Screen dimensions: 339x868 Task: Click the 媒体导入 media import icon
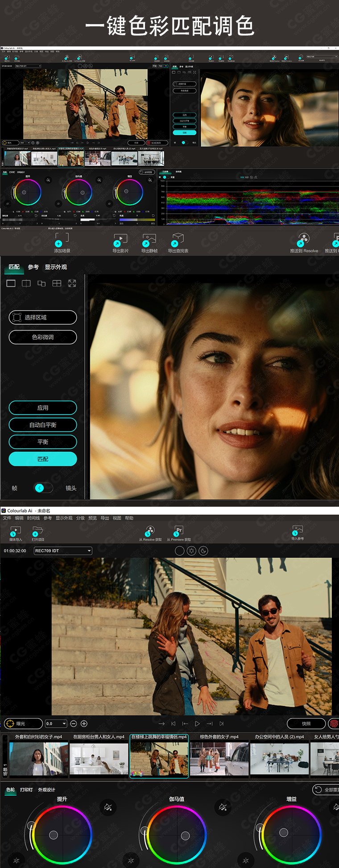tap(15, 531)
